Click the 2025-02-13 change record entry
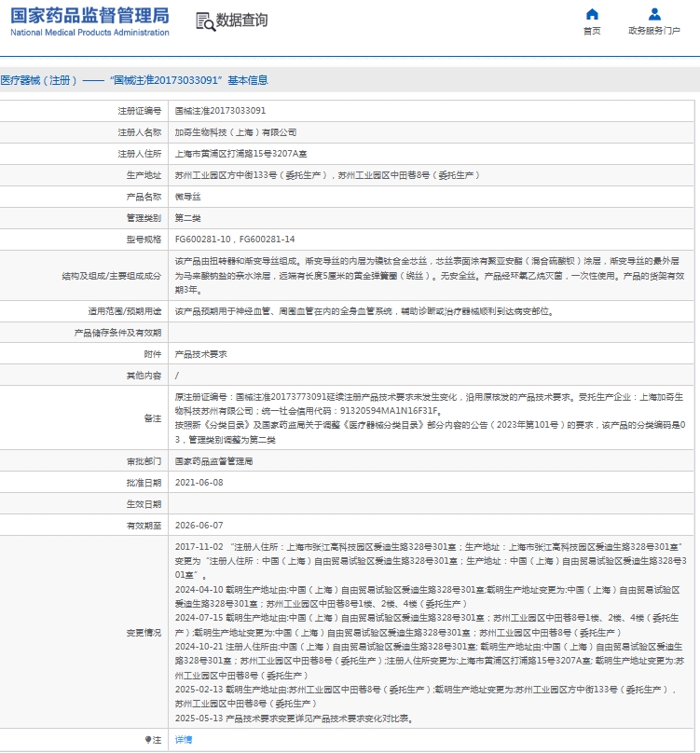Image resolution: width=700 pixels, height=753 pixels. (x=426, y=697)
